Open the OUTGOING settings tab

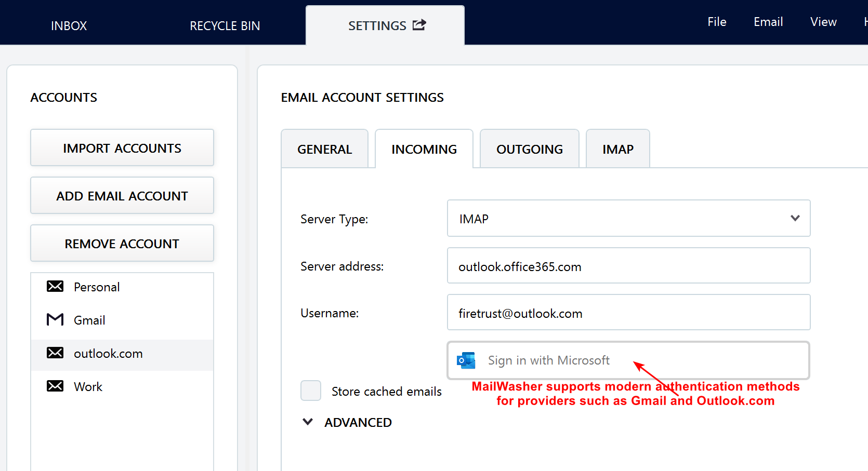pos(529,149)
